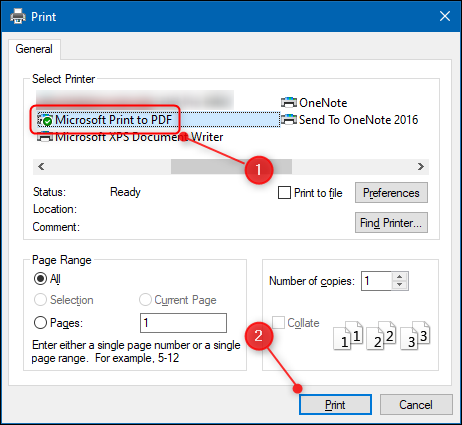Screen dimensions: 462x425
Task: Click the Find Printer... button
Action: [x=391, y=223]
